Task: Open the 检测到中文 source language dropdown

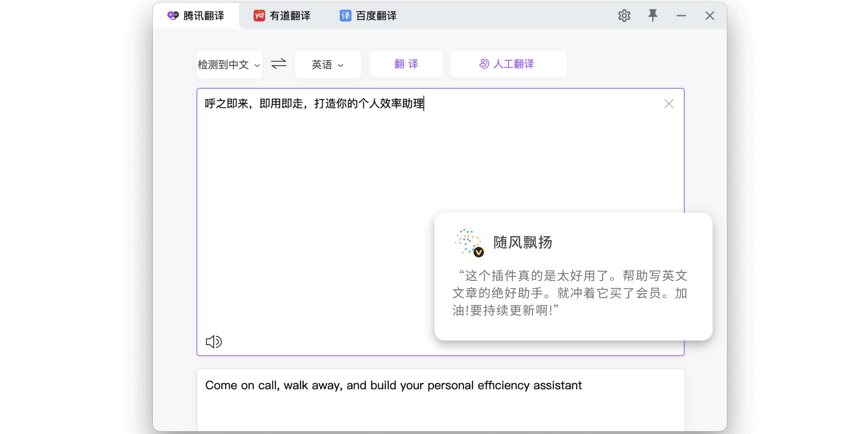Action: (229, 64)
